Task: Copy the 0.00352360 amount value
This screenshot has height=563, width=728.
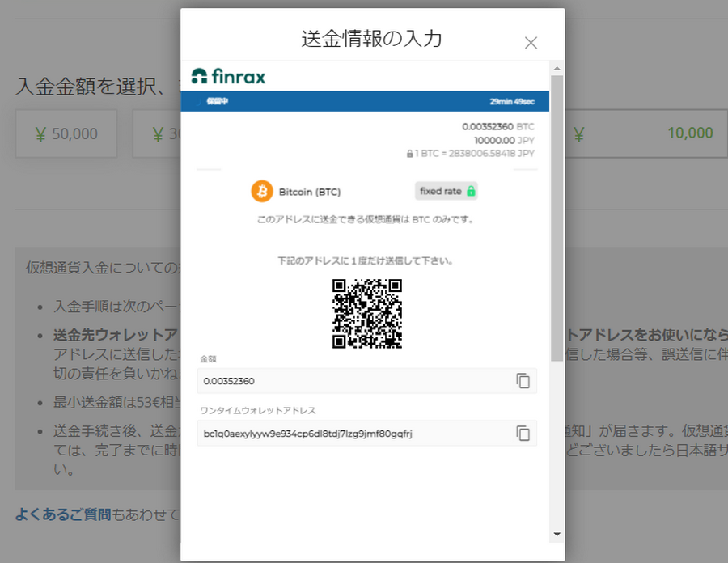Action: [x=523, y=381]
